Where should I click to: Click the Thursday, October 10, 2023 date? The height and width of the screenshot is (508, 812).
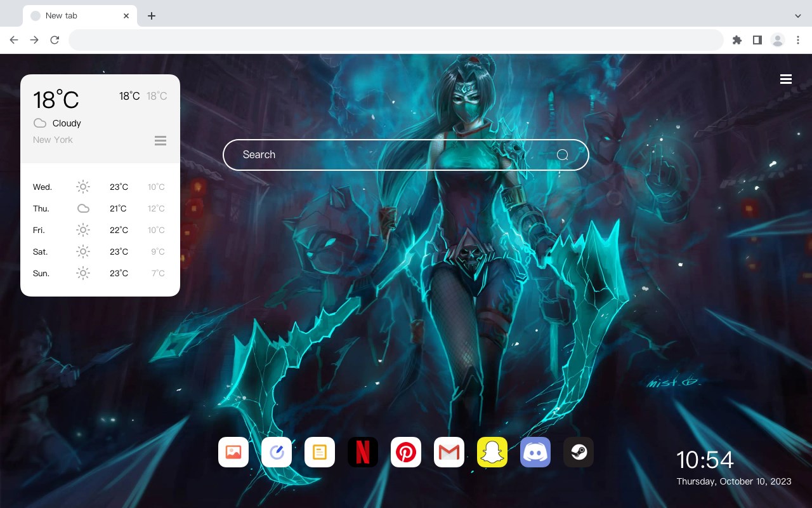[734, 481]
